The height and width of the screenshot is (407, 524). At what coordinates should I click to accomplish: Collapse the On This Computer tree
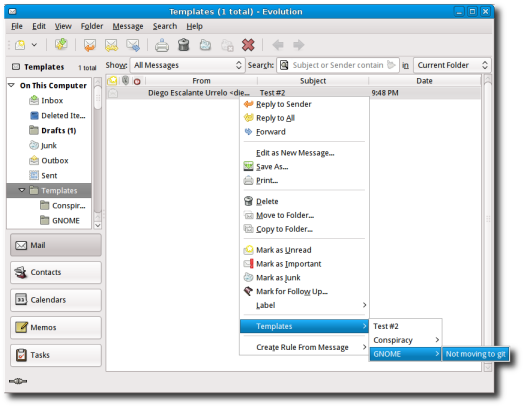[x=11, y=86]
